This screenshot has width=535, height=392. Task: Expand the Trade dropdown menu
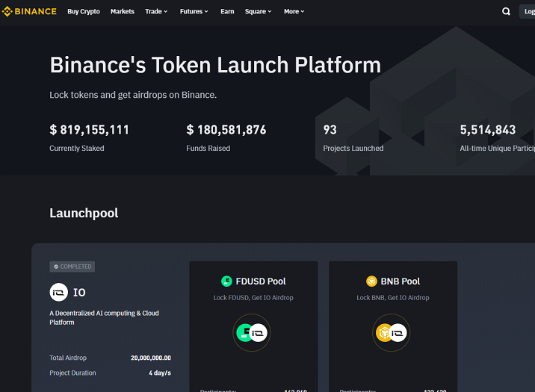click(x=156, y=11)
